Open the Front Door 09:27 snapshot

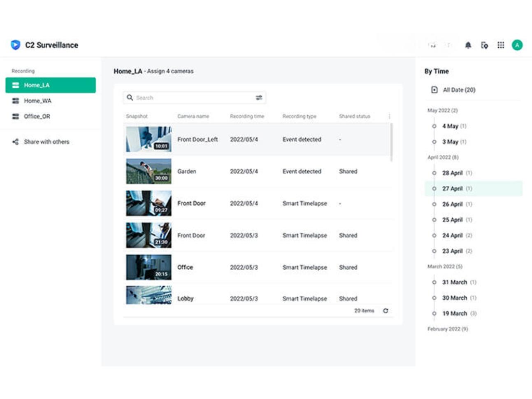pyautogui.click(x=149, y=203)
